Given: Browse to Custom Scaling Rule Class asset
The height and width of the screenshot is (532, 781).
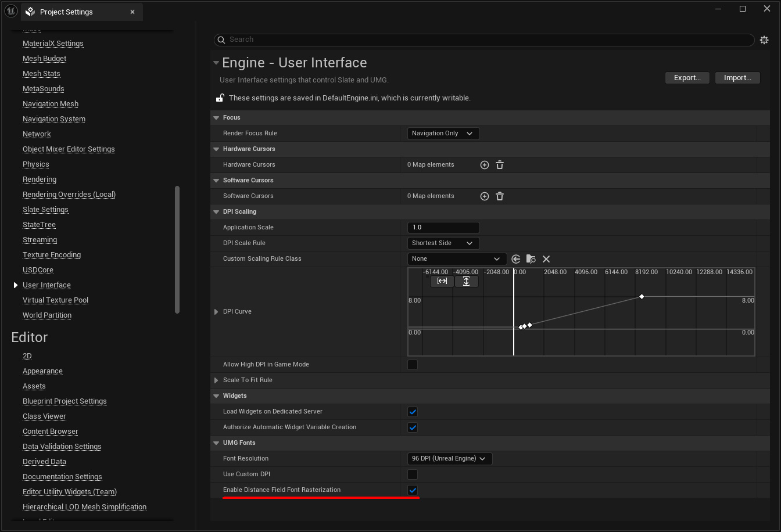Looking at the screenshot, I should (531, 259).
